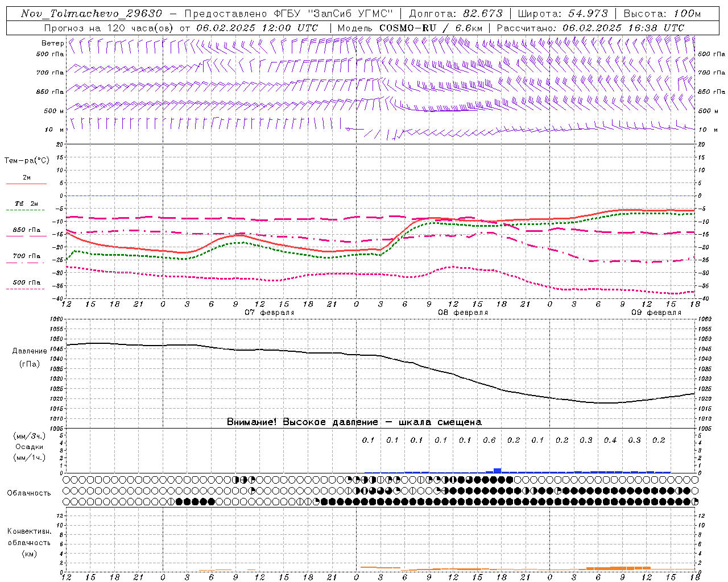Click the Осадки label
Screen dimensions: 728x582
point(29,447)
